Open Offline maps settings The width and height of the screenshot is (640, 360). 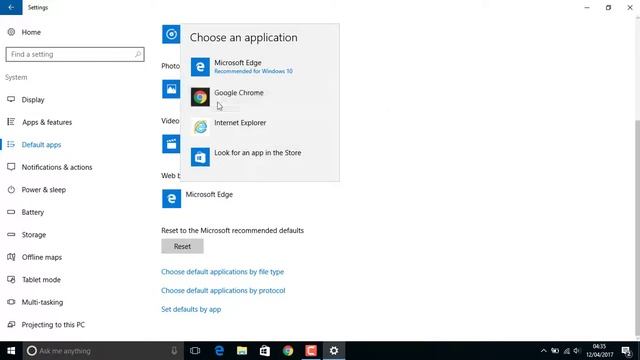(x=42, y=257)
